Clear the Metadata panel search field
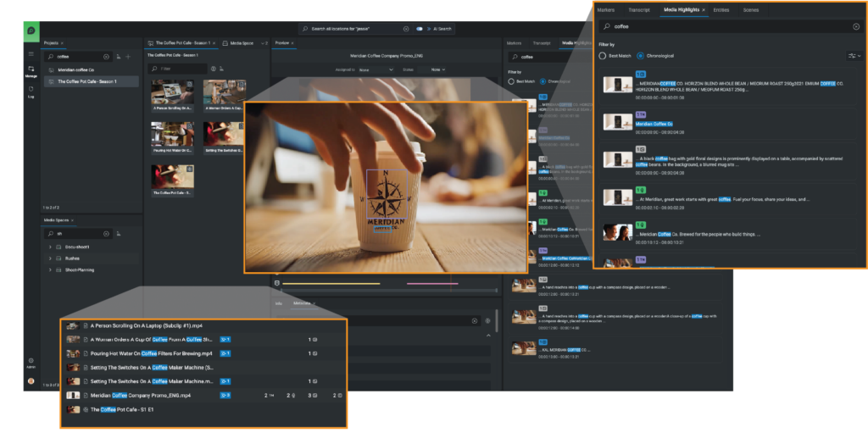The height and width of the screenshot is (444, 868). click(x=475, y=320)
